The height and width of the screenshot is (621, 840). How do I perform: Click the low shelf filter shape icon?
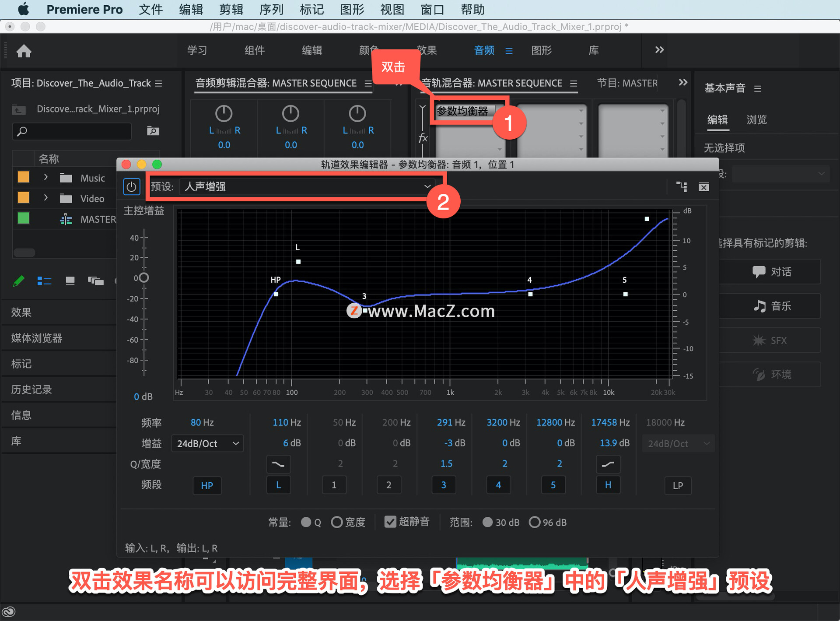[x=278, y=464]
